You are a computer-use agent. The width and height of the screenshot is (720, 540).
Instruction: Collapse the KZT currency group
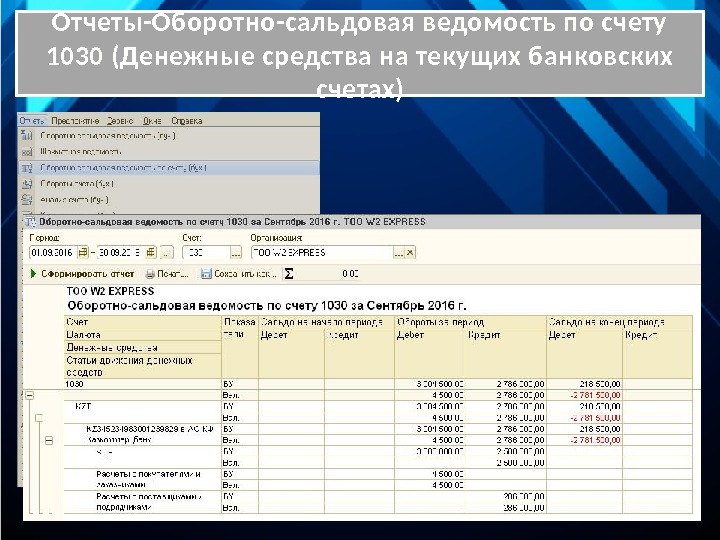tap(39, 417)
